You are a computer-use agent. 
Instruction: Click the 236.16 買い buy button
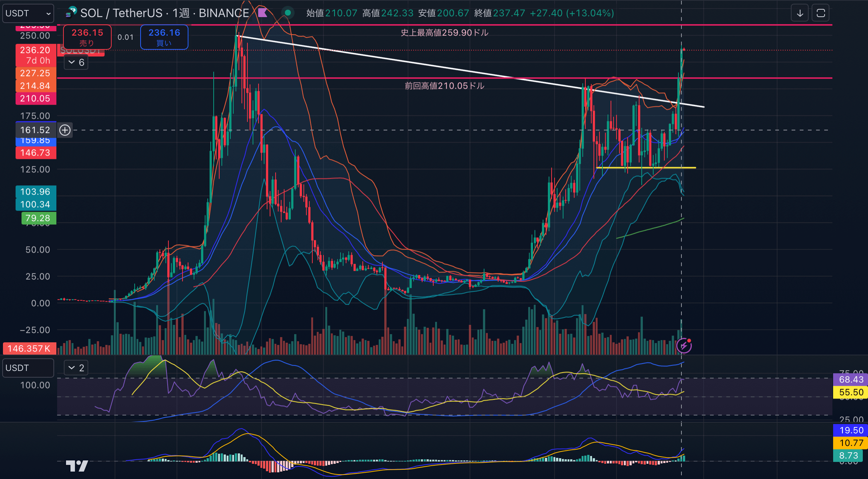[x=164, y=37]
